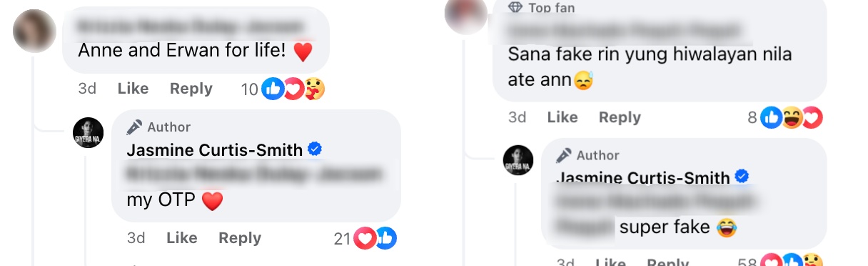Click verified badge beside Jasmine Curtis-Smith in "super fake" reply
The image size is (868, 266).
(x=742, y=177)
